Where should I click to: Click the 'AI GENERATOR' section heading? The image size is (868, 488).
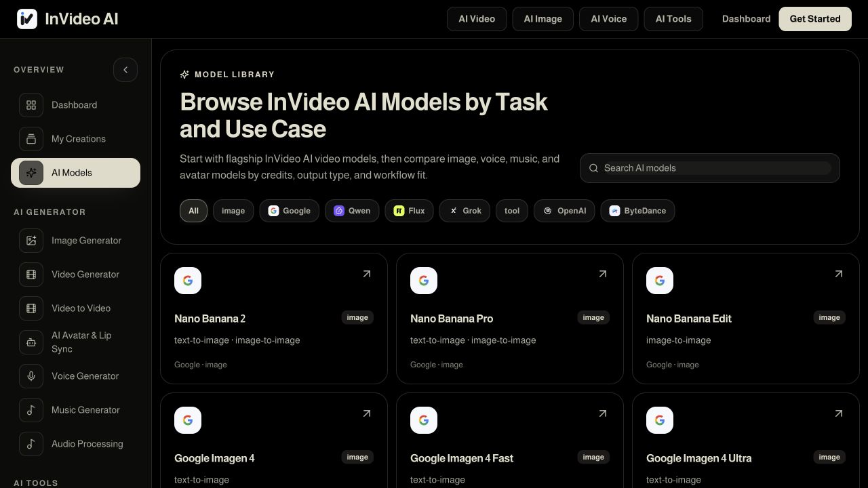coord(50,212)
